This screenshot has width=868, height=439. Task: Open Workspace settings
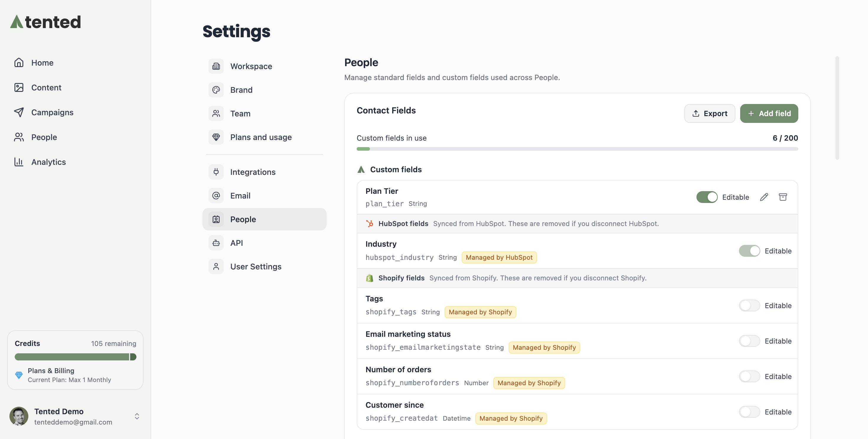pos(264,66)
